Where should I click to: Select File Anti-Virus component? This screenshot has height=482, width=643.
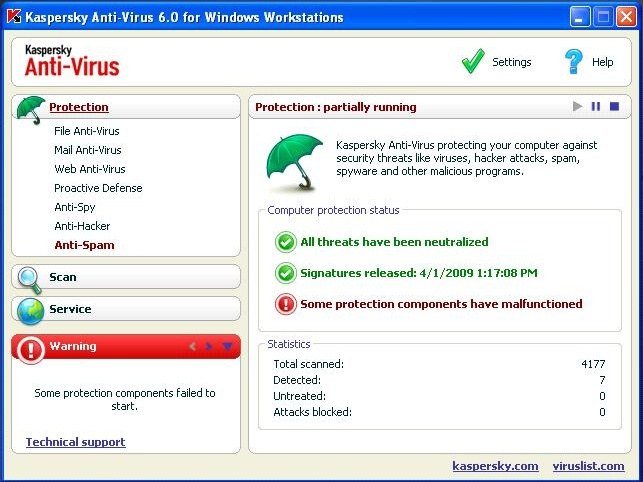point(100,131)
